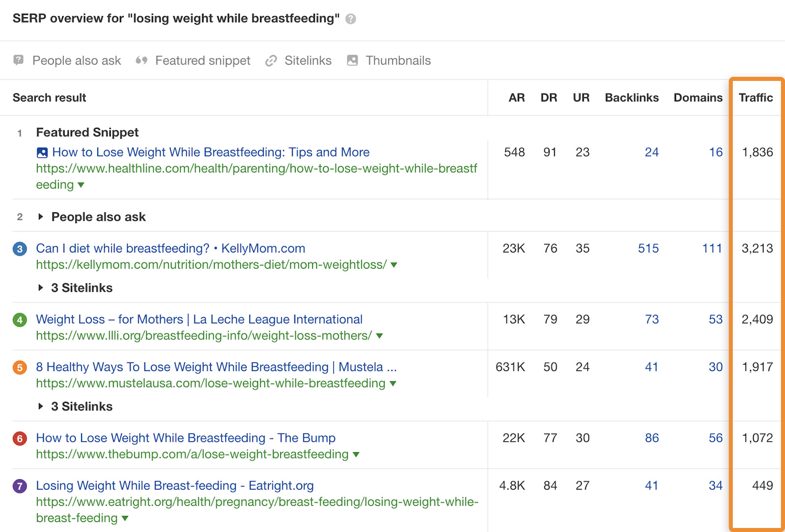Click the orange position badge for Mustela result
This screenshot has width=785, height=532.
point(20,367)
